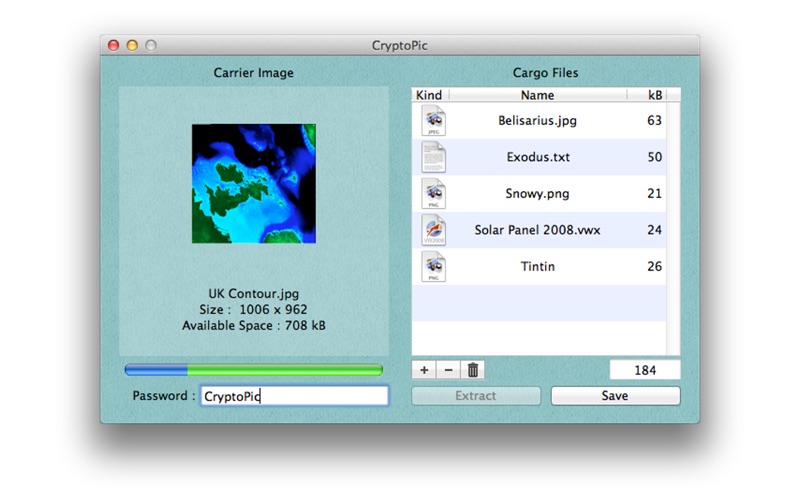Sort by Name column header

coord(538,95)
